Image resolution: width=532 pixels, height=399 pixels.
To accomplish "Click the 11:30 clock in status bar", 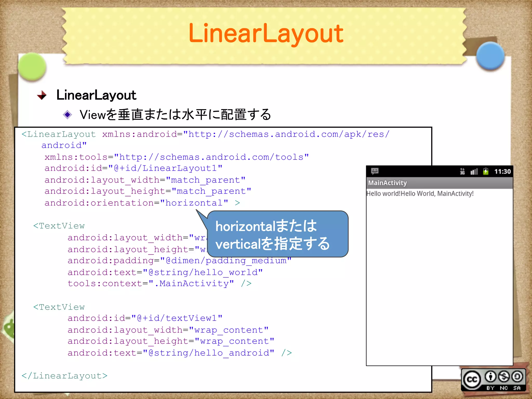I will (x=502, y=171).
